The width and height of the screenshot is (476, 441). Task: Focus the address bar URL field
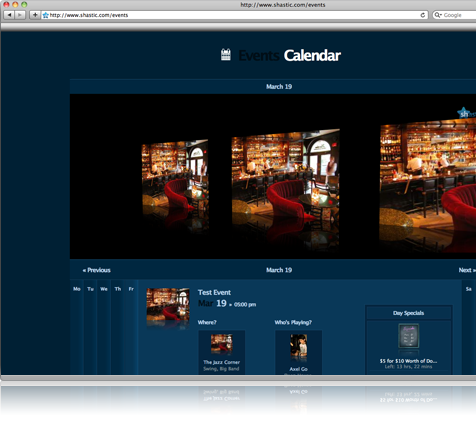pos(234,15)
